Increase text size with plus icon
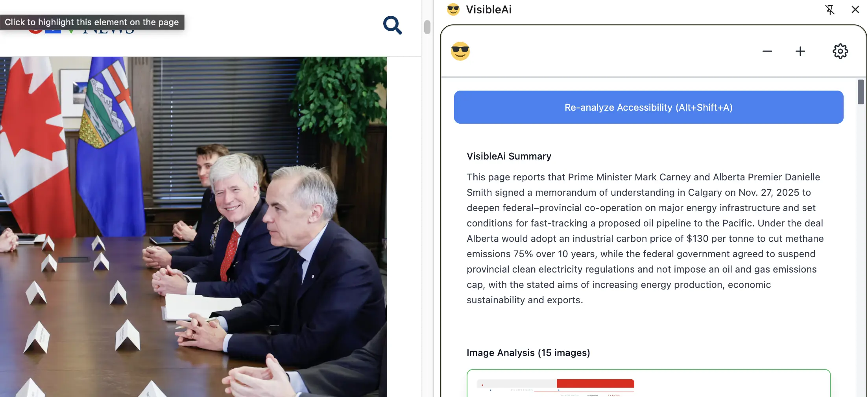This screenshot has height=397, width=868. (800, 51)
